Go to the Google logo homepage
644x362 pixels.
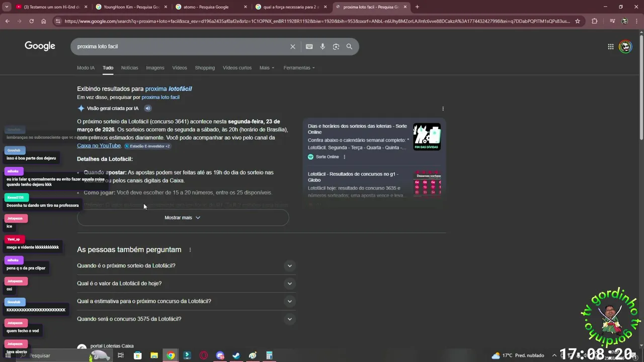(x=40, y=46)
